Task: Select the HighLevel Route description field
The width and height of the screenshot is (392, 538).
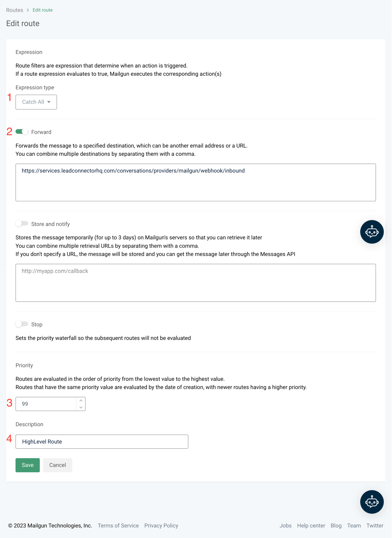Action: point(102,441)
